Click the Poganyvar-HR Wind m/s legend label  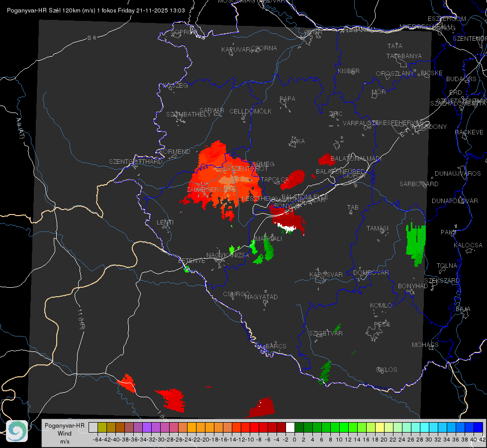(x=65, y=434)
